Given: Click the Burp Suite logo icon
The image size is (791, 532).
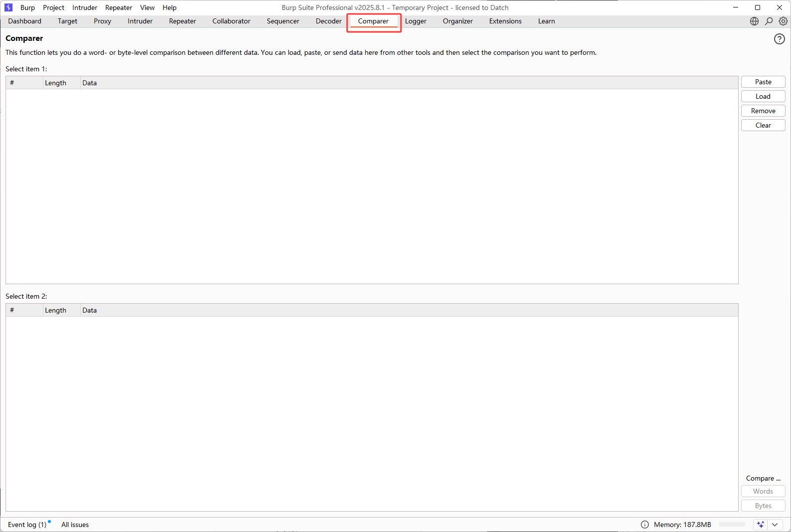Looking at the screenshot, I should pyautogui.click(x=8, y=7).
